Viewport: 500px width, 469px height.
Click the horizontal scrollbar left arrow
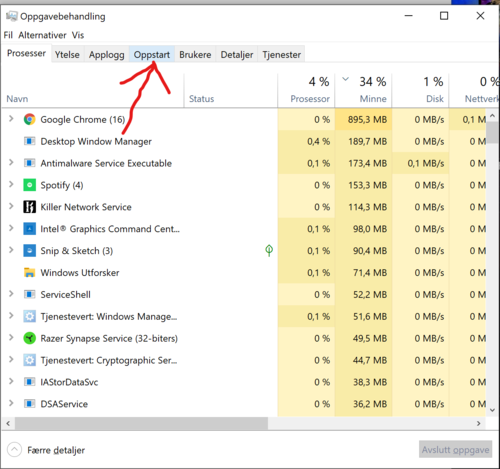coord(8,423)
